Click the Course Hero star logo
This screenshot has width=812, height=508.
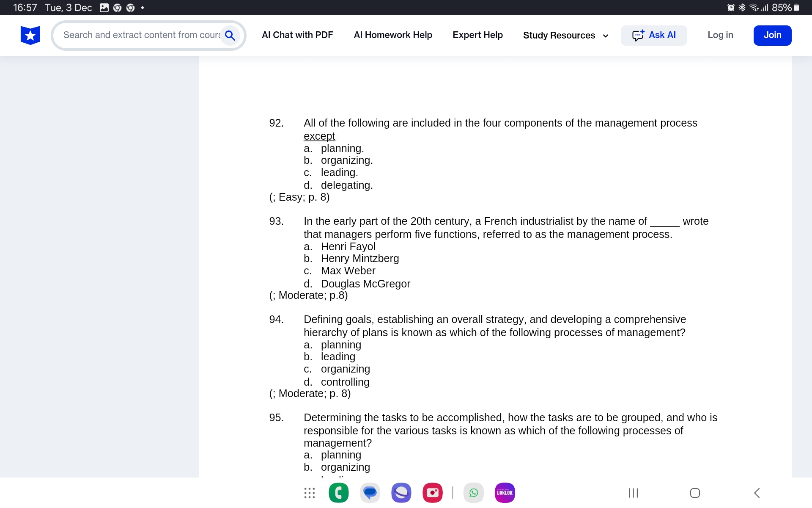pyautogui.click(x=30, y=35)
